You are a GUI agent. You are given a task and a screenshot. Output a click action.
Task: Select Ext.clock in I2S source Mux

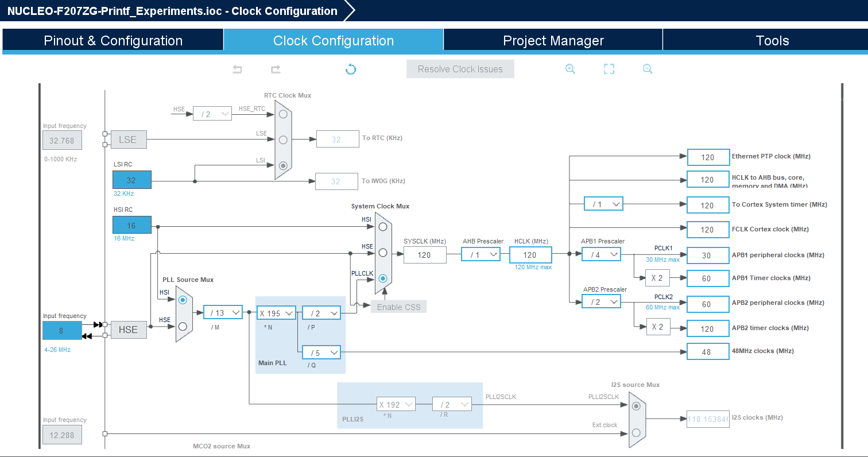pos(635,432)
